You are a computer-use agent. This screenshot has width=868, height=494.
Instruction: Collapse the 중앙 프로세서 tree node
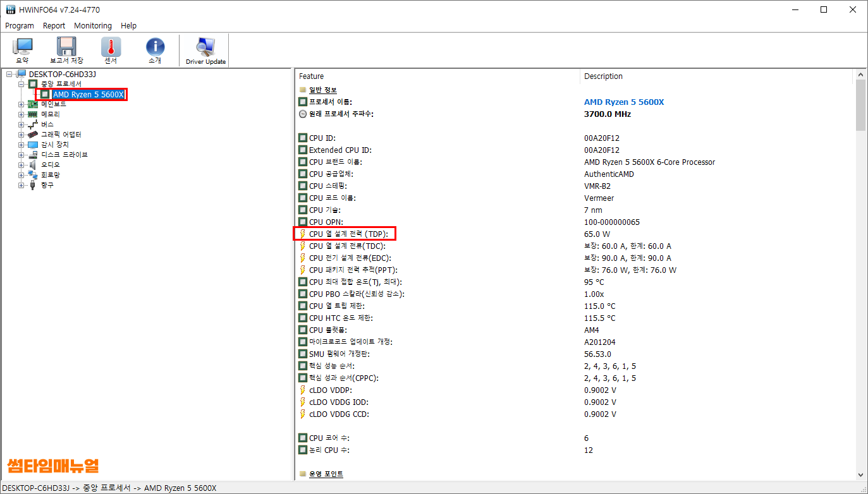(21, 84)
